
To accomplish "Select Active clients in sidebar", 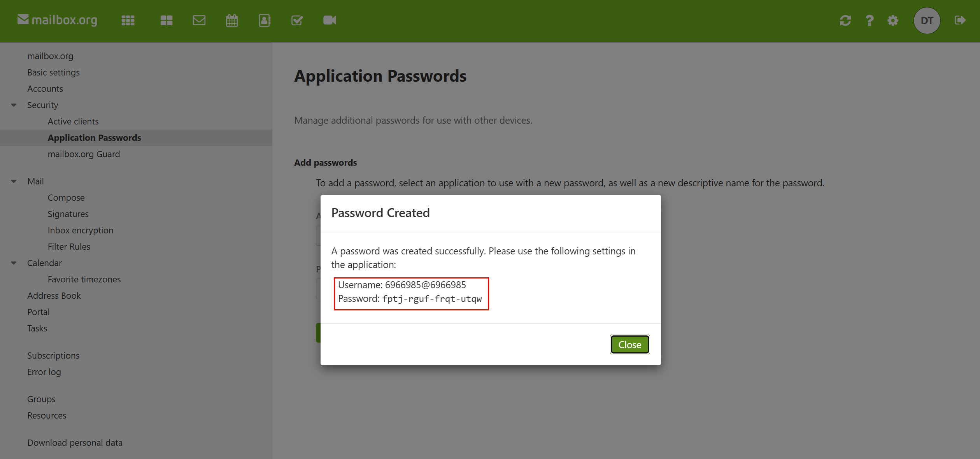I will click(73, 121).
